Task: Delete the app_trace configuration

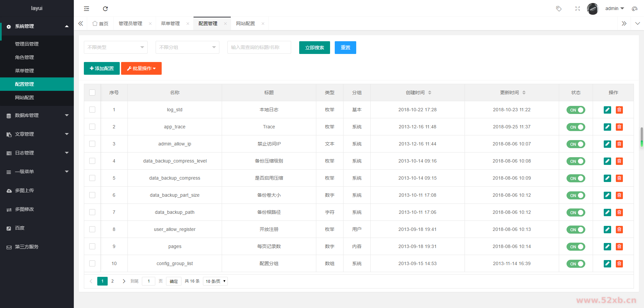Action: (x=619, y=127)
